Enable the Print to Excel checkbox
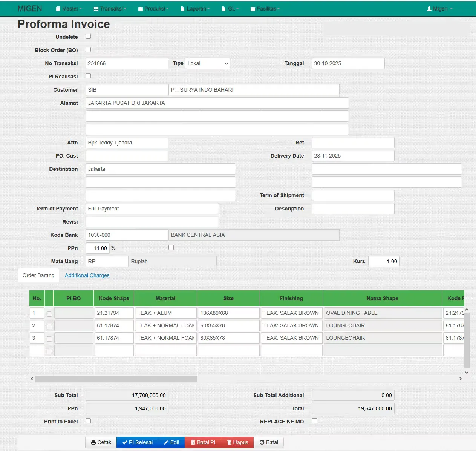Image resolution: width=476 pixels, height=451 pixels. pos(88,421)
